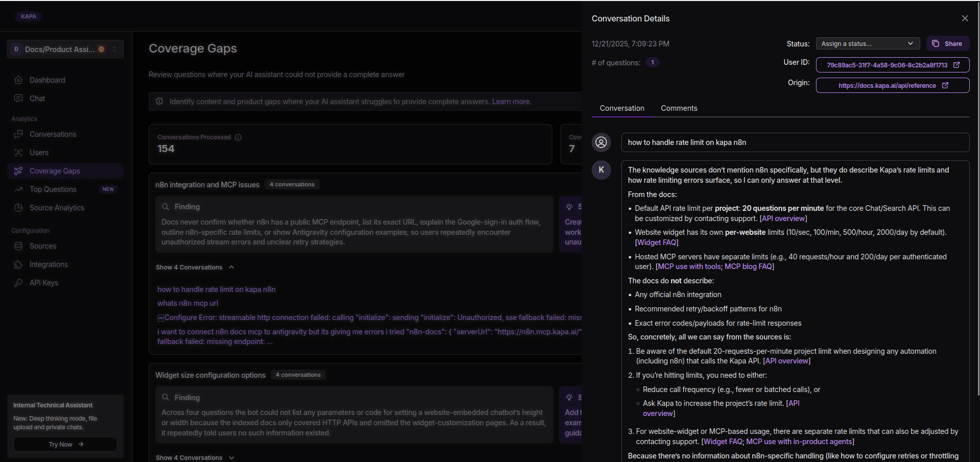The image size is (980, 462).
Task: Click the Top Questions trend icon
Action: [18, 189]
